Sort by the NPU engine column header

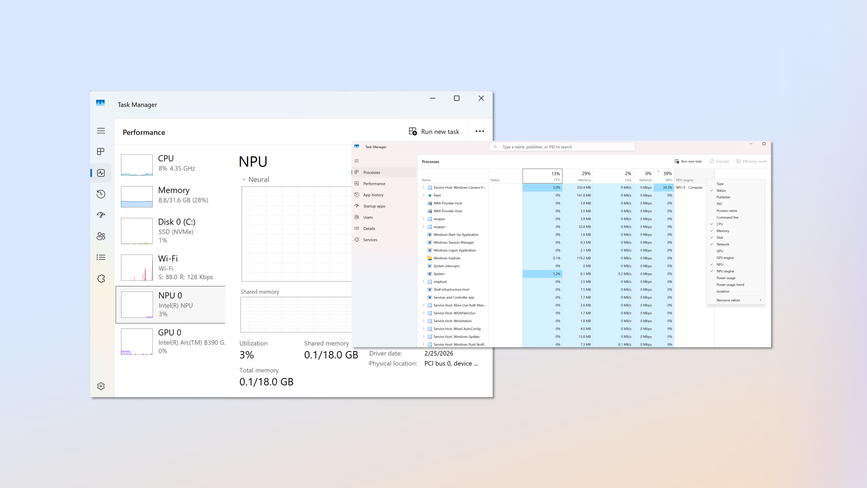[x=693, y=176]
